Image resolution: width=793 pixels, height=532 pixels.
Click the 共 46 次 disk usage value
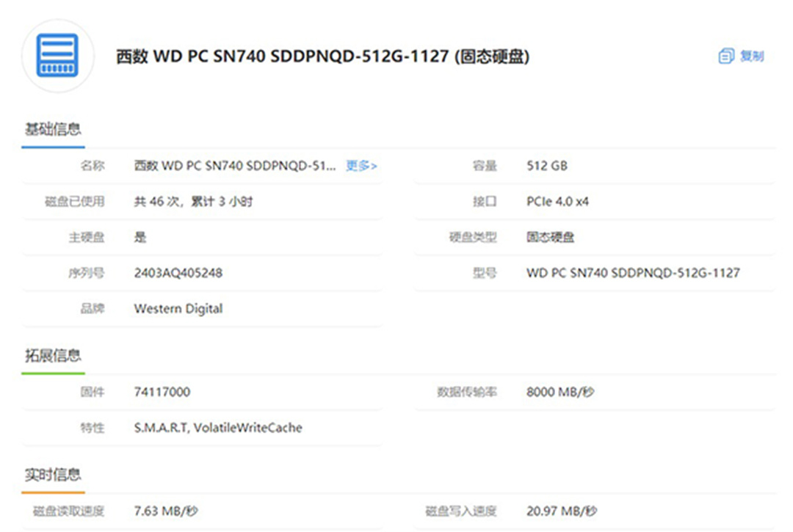pyautogui.click(x=193, y=201)
